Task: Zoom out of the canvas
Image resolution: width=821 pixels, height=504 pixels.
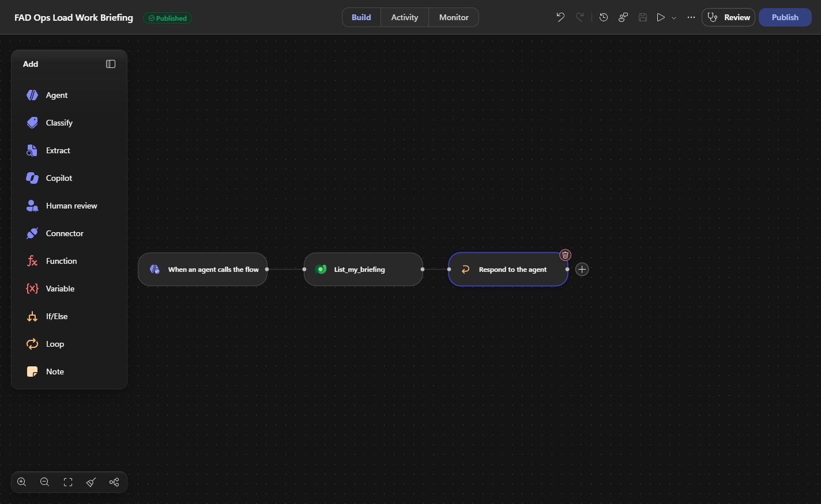Action: (x=44, y=482)
